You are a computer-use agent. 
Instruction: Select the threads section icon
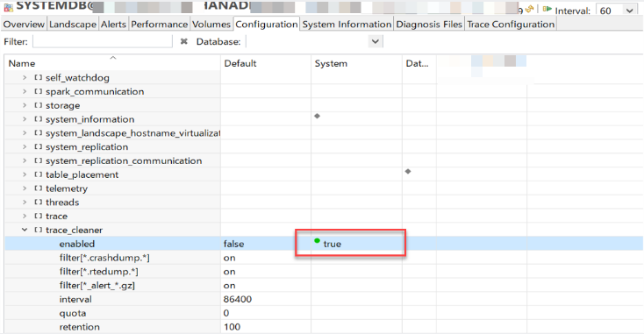point(39,203)
